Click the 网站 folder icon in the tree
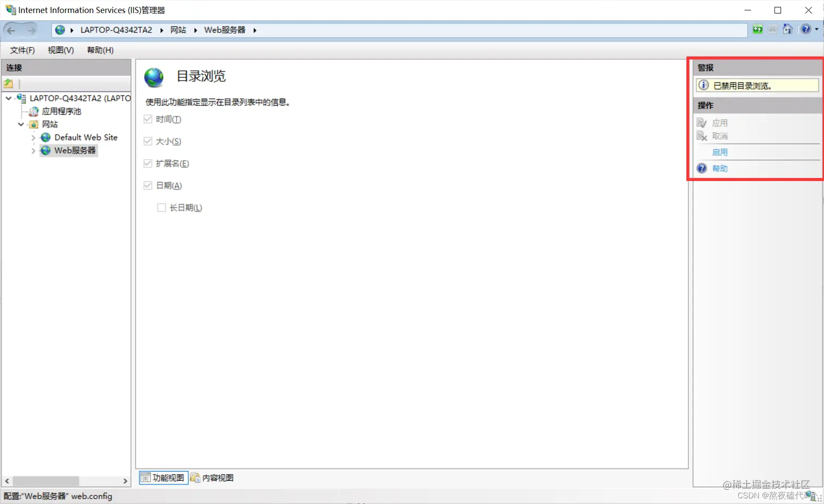824x504 pixels. point(34,124)
